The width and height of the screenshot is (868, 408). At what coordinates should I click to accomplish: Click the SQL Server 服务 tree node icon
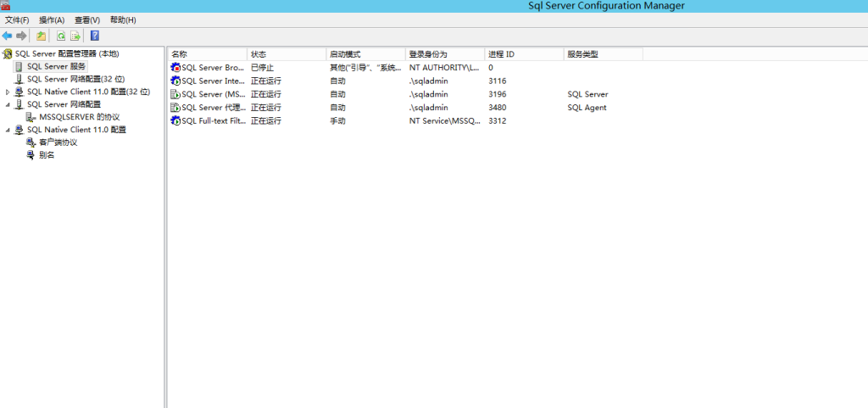19,66
